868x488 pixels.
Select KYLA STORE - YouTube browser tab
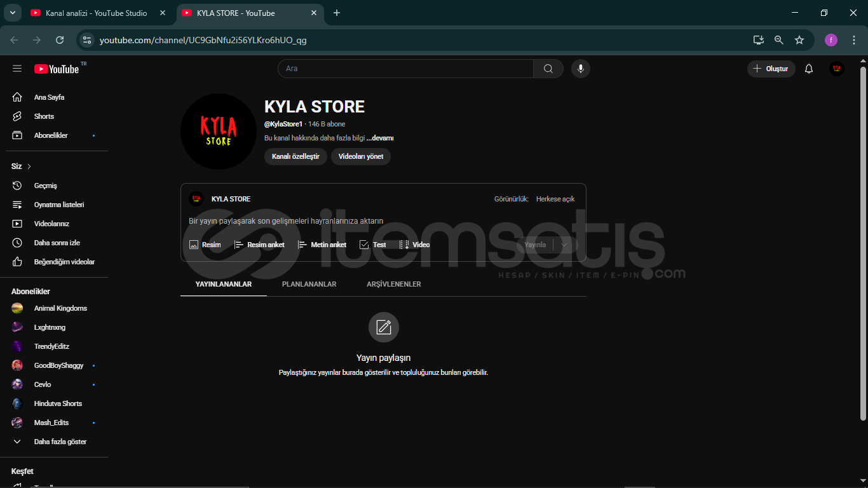point(248,13)
